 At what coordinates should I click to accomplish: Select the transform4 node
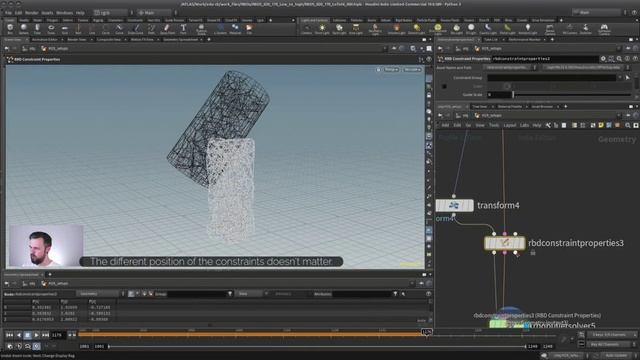point(454,205)
